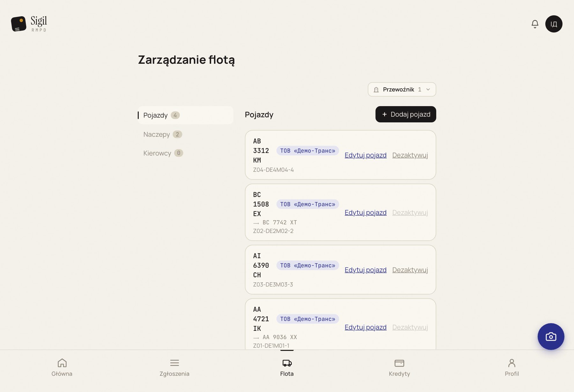Deactivate vehicle AB 3312 KM
Screen dimensions: 574x392
pos(410,155)
